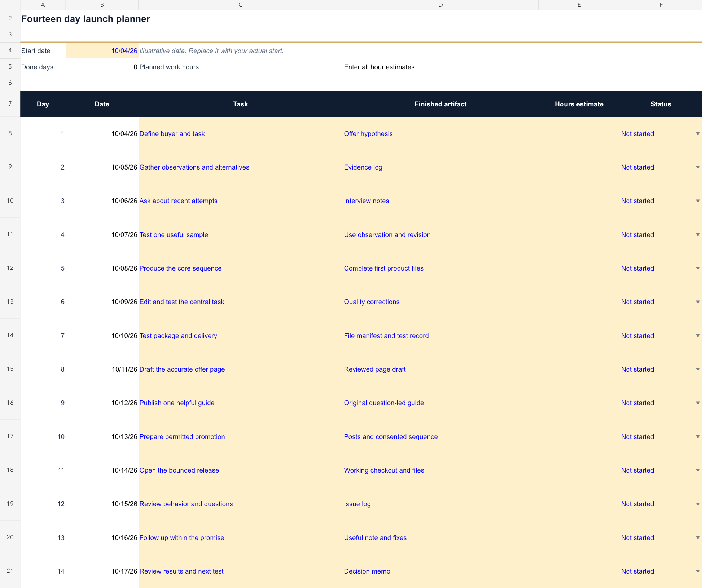Viewport: 702px width, 588px height.
Task: Select the Review behavior and questions cell
Action: [x=241, y=504]
